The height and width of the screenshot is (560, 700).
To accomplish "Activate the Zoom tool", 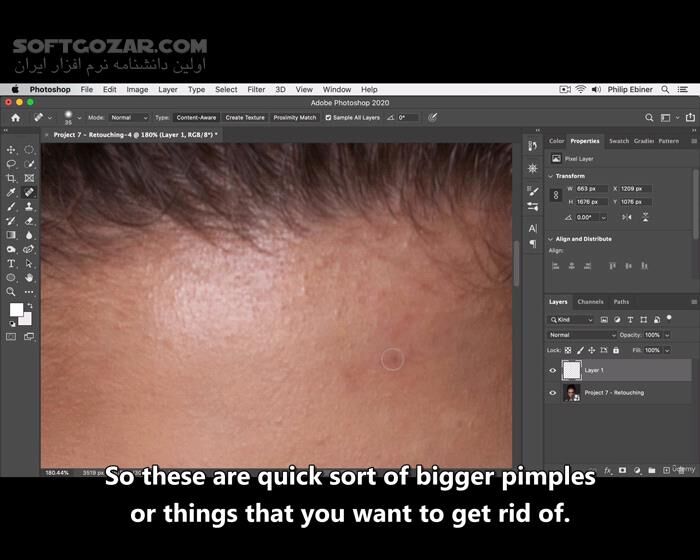I will click(x=12, y=291).
